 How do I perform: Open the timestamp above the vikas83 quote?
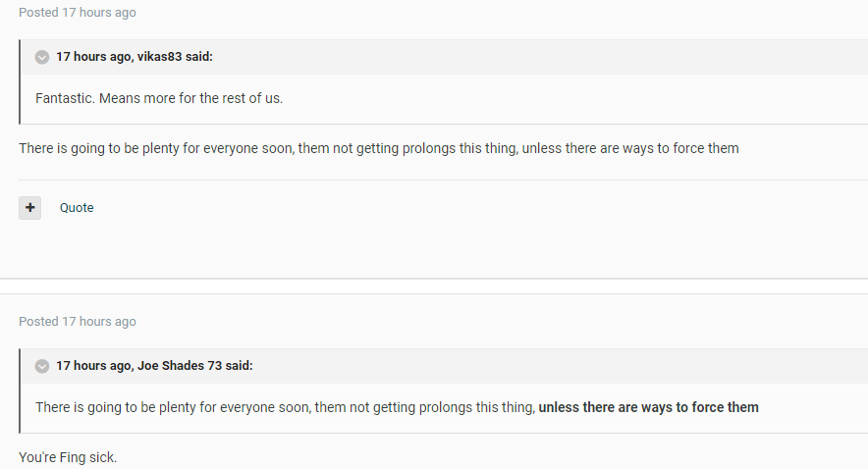[x=98, y=13]
